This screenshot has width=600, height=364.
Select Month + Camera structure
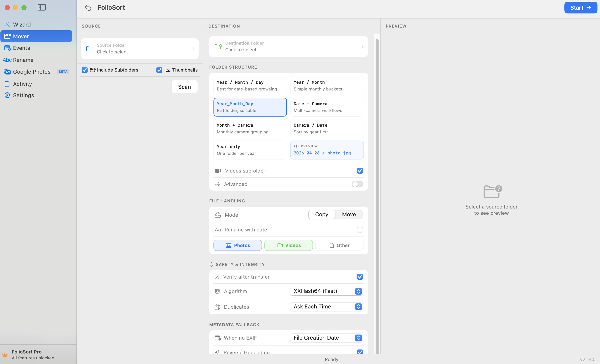(x=250, y=129)
